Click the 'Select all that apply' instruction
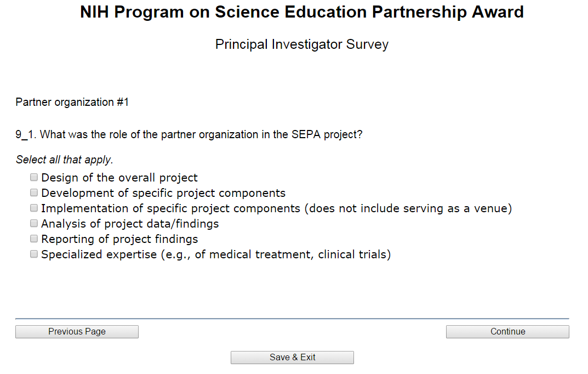This screenshot has height=374, width=588. 64,160
